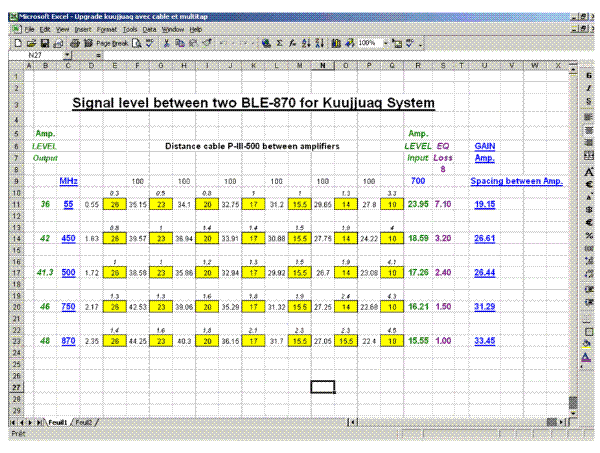Click the vertical scrollbar thumb

[573, 402]
